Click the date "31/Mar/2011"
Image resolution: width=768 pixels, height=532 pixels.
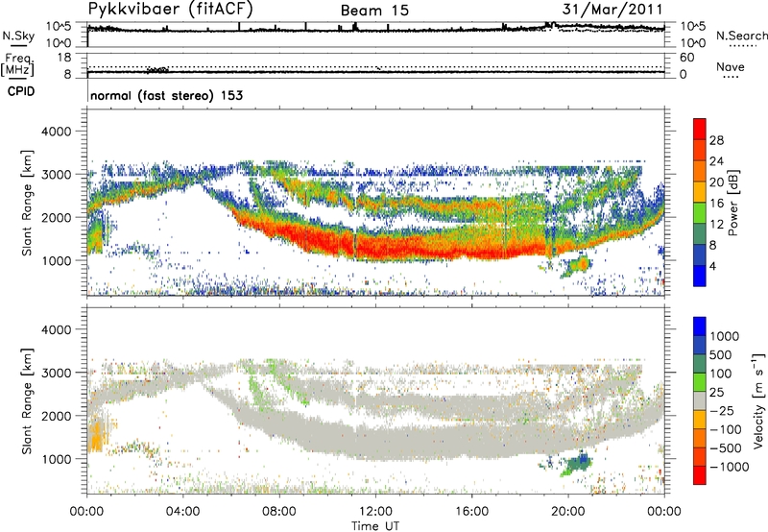612,10
